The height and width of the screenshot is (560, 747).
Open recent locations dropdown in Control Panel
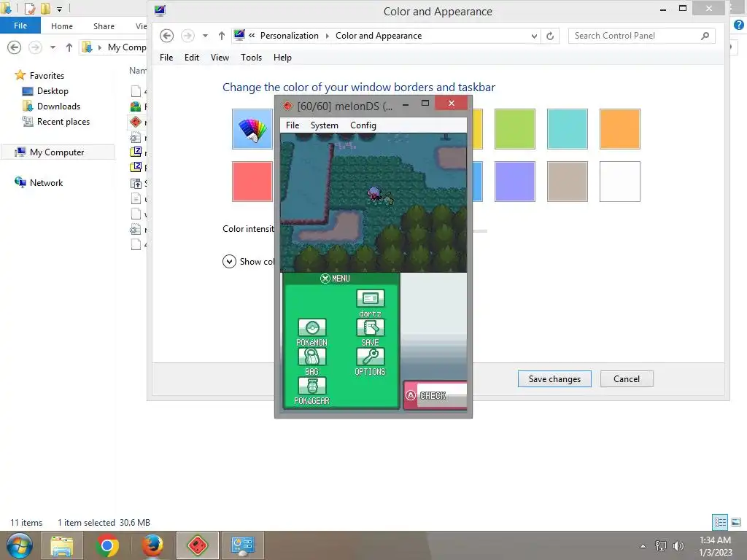(x=205, y=36)
